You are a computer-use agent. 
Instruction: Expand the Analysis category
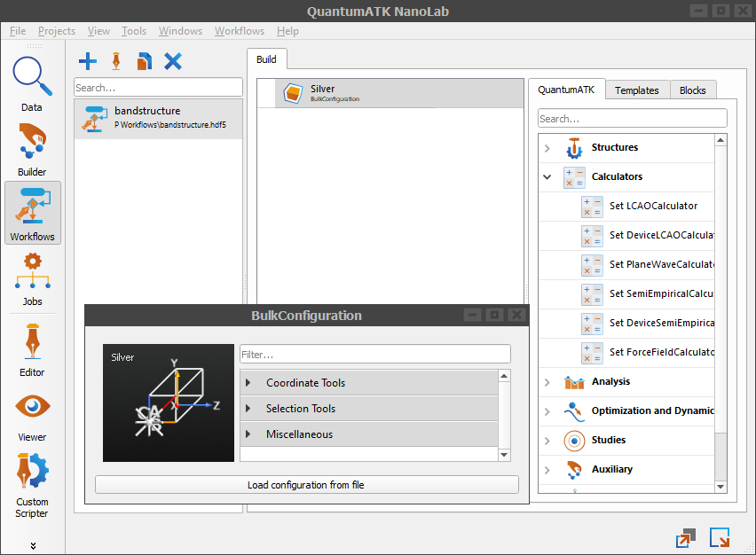pyautogui.click(x=547, y=382)
